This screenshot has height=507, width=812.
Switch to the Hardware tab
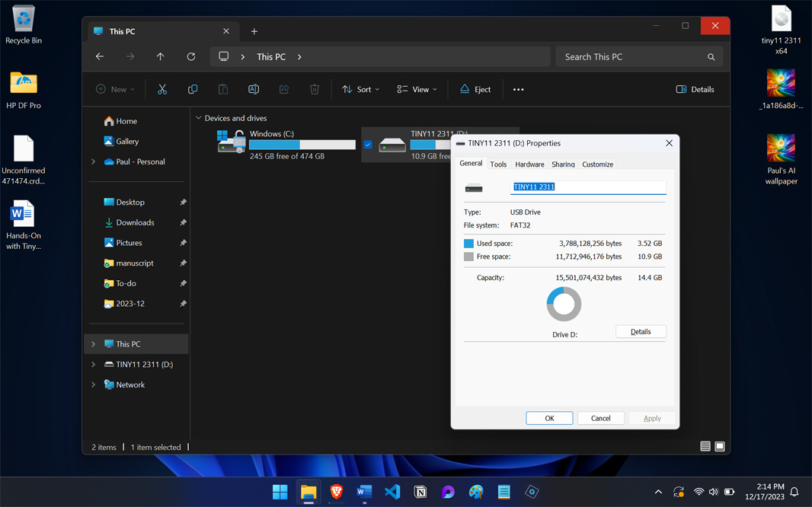coord(529,164)
